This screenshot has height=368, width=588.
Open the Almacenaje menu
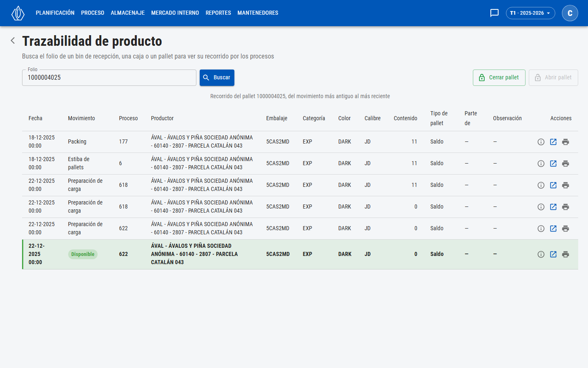pyautogui.click(x=128, y=13)
